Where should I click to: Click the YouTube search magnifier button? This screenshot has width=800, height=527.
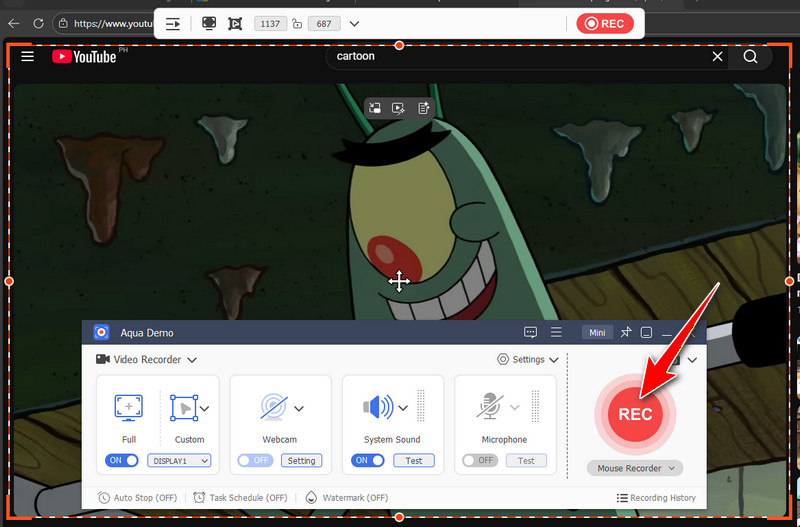point(751,56)
